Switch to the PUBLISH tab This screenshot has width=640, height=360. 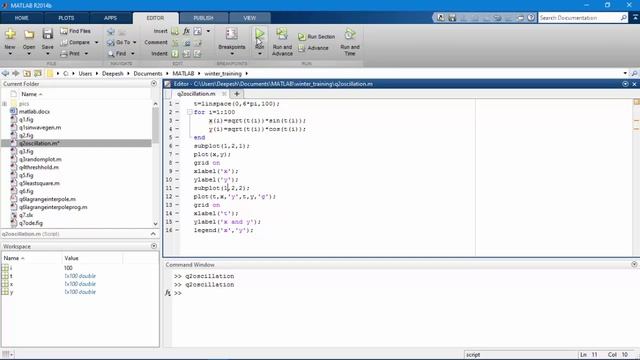point(203,18)
